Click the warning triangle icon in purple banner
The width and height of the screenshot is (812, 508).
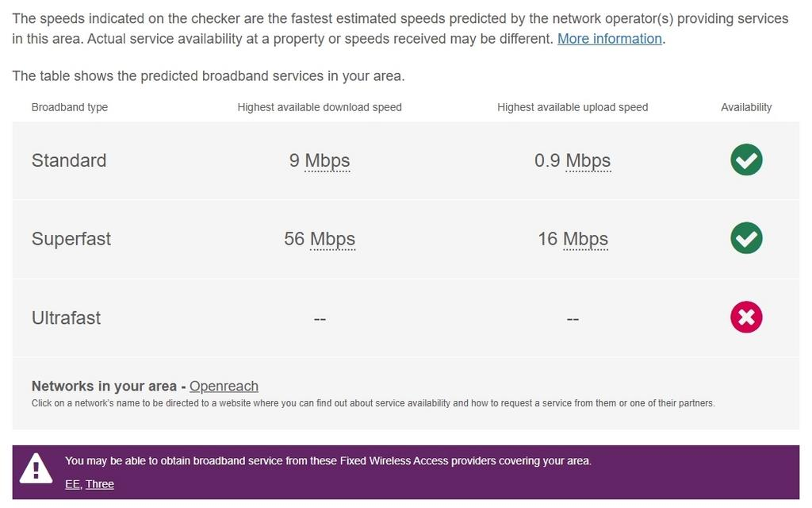[36, 468]
